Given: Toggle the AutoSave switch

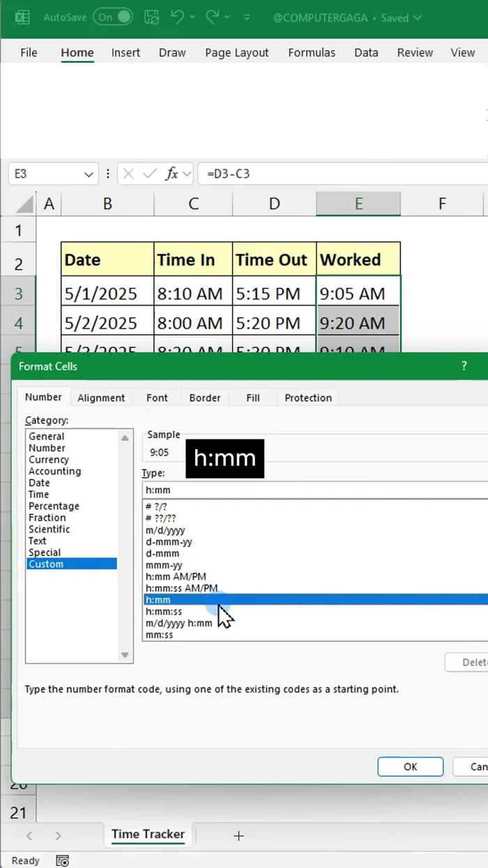Looking at the screenshot, I should tap(113, 17).
